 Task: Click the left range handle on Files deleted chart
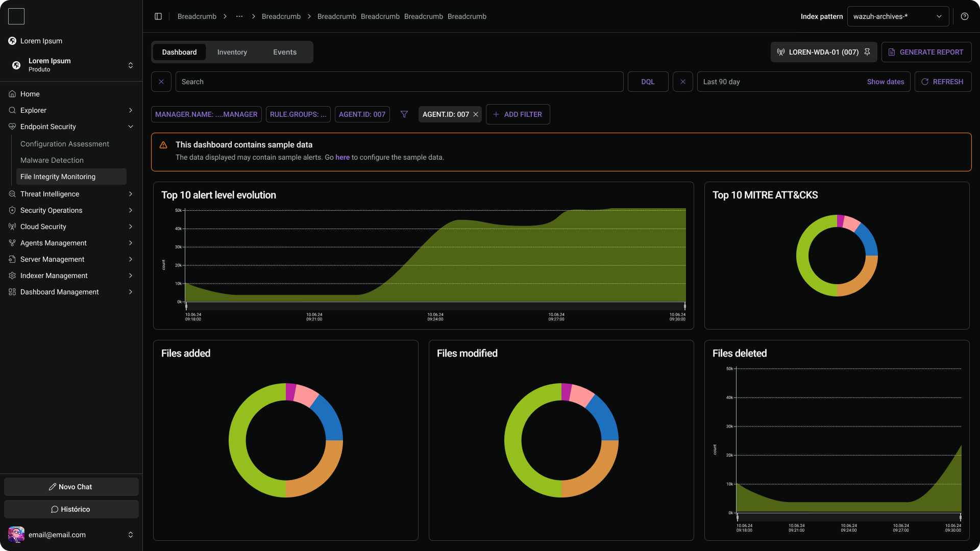tap(738, 517)
